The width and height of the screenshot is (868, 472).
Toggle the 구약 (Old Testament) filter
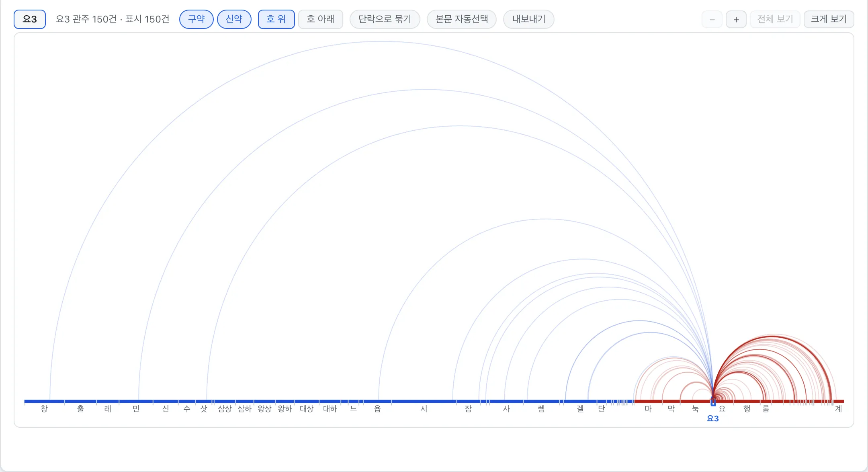pyautogui.click(x=197, y=19)
